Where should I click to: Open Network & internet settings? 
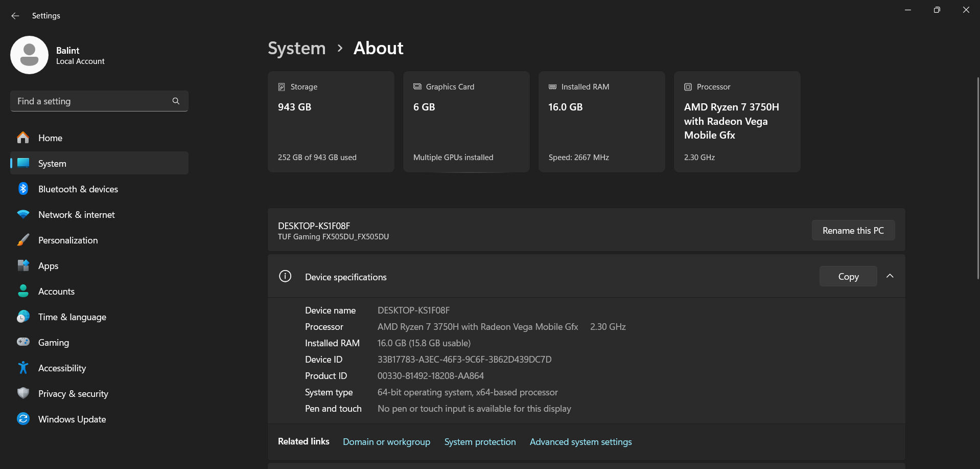pyautogui.click(x=99, y=214)
